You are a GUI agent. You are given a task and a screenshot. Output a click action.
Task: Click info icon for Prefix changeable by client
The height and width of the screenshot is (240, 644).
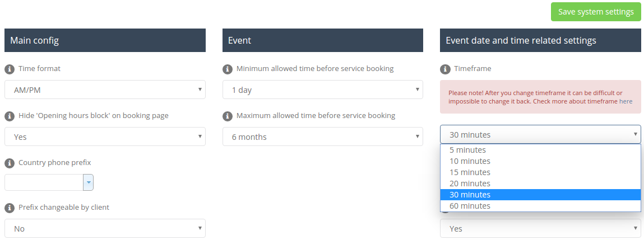pyautogui.click(x=9, y=208)
